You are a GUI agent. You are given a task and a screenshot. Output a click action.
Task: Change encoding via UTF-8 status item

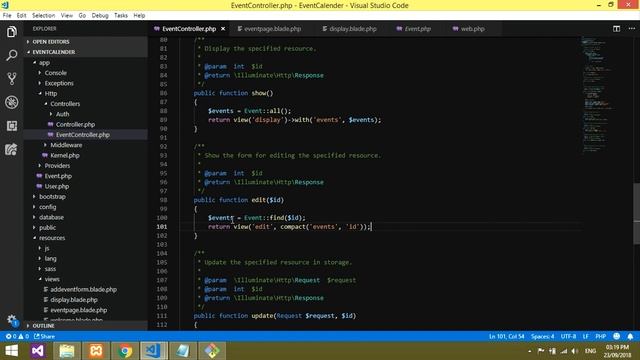(568, 336)
